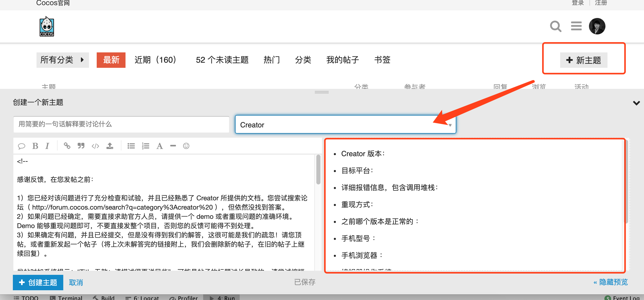The width and height of the screenshot is (644, 300).
Task: Insert preformatted code with the </> icon
Action: pyautogui.click(x=95, y=146)
